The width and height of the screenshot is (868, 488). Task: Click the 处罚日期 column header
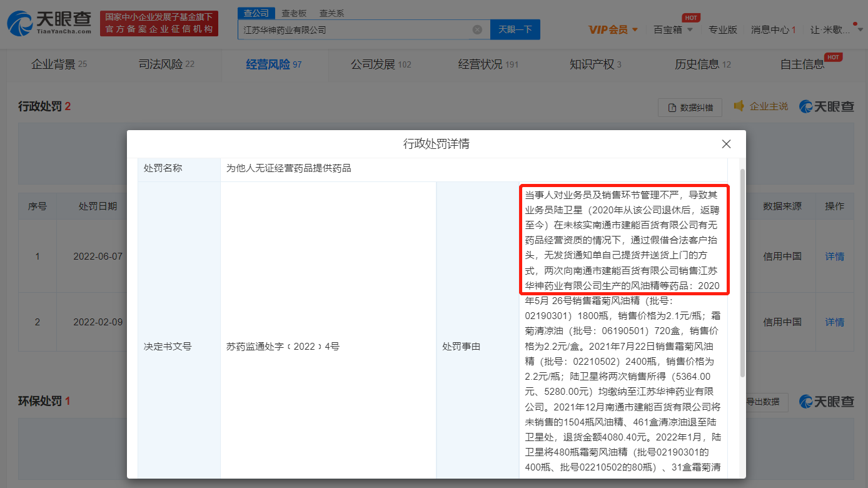click(x=98, y=206)
